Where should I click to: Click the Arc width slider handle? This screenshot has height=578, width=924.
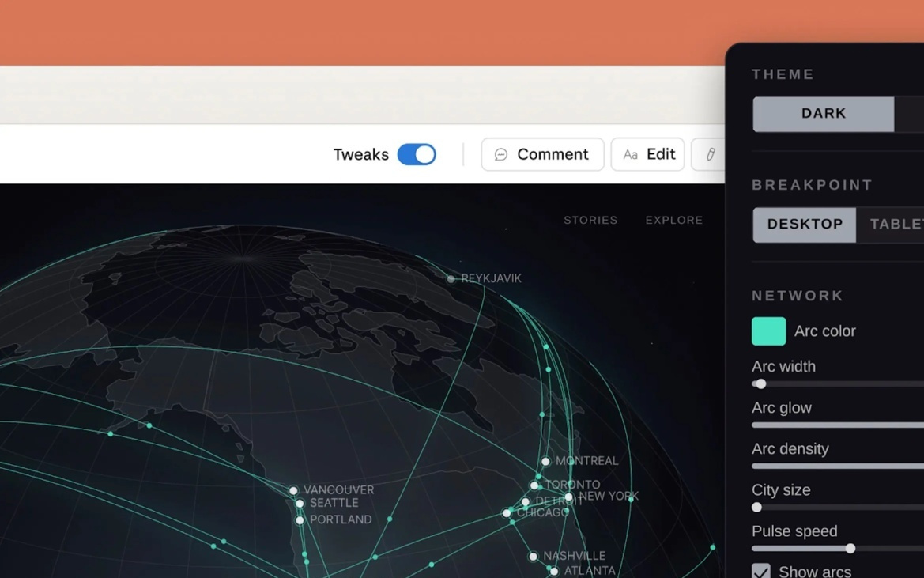[x=760, y=384]
